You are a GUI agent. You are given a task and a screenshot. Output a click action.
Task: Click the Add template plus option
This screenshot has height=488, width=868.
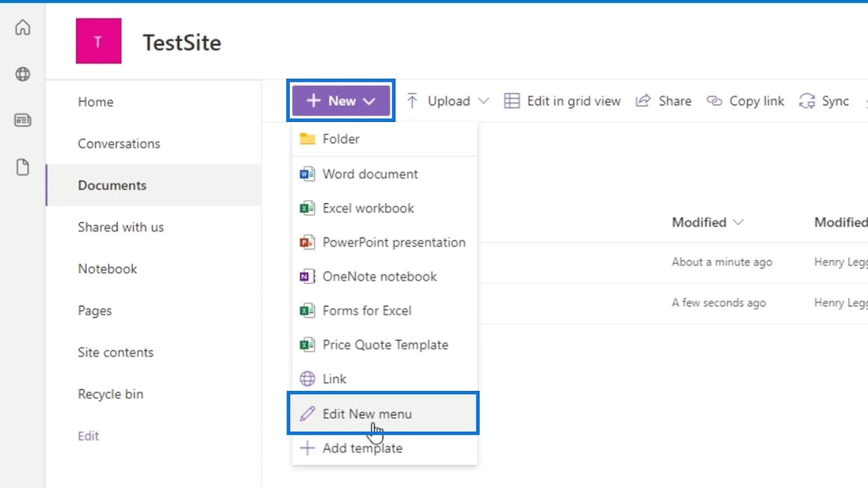point(385,448)
